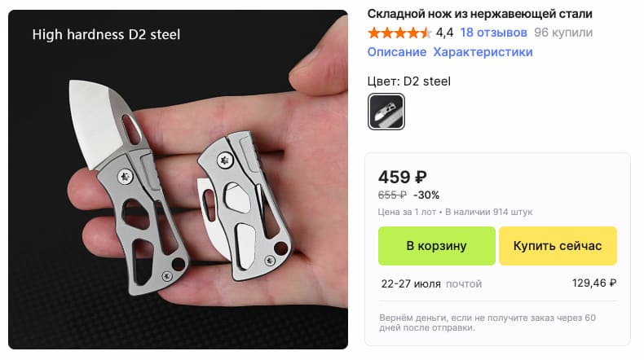Switch to the Характеристики section
644x360 pixels.
click(x=483, y=52)
